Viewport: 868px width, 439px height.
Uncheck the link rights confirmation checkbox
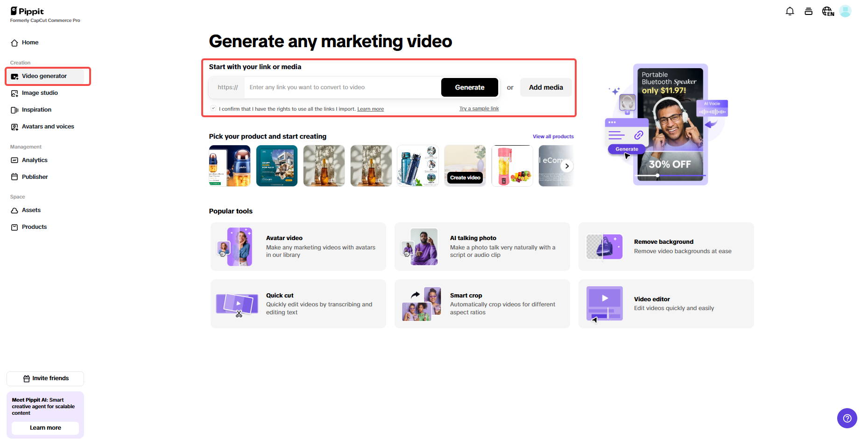(213, 108)
